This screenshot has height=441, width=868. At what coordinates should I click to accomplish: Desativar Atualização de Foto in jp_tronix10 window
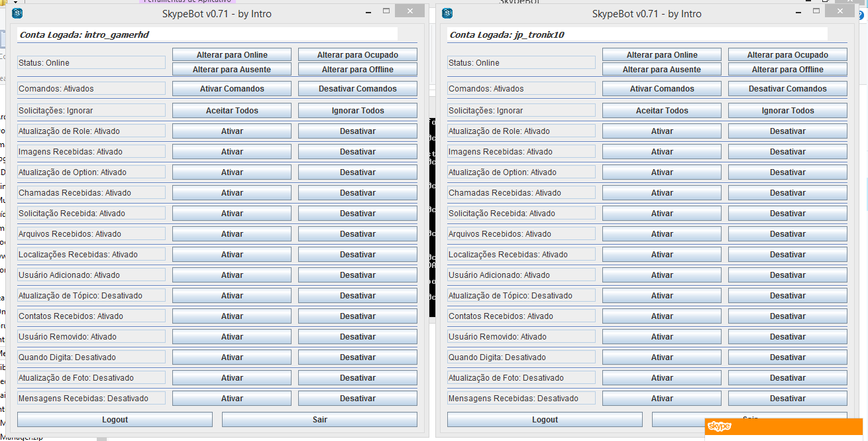[788, 377]
